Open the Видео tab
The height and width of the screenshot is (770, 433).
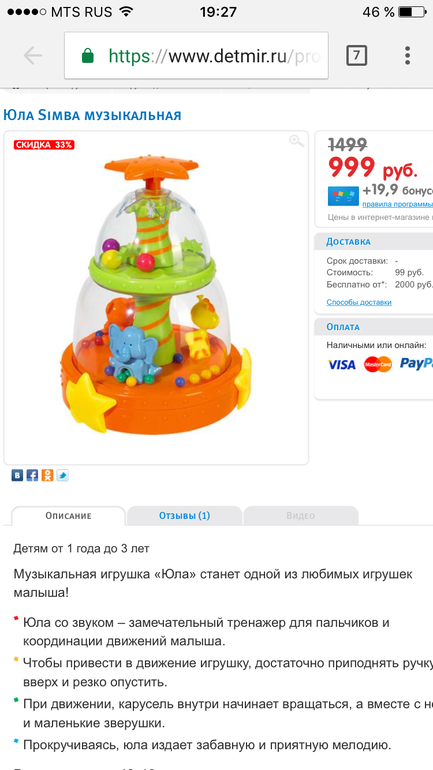(300, 516)
